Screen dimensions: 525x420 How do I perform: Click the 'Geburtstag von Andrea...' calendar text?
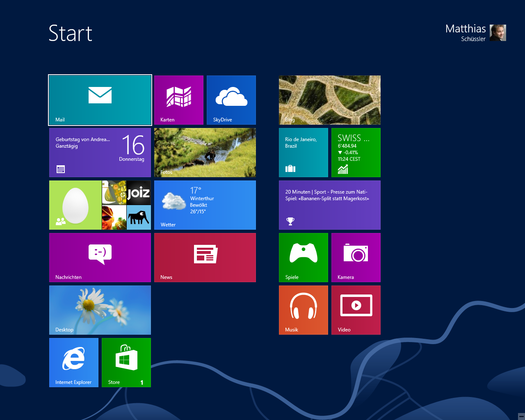pos(83,139)
